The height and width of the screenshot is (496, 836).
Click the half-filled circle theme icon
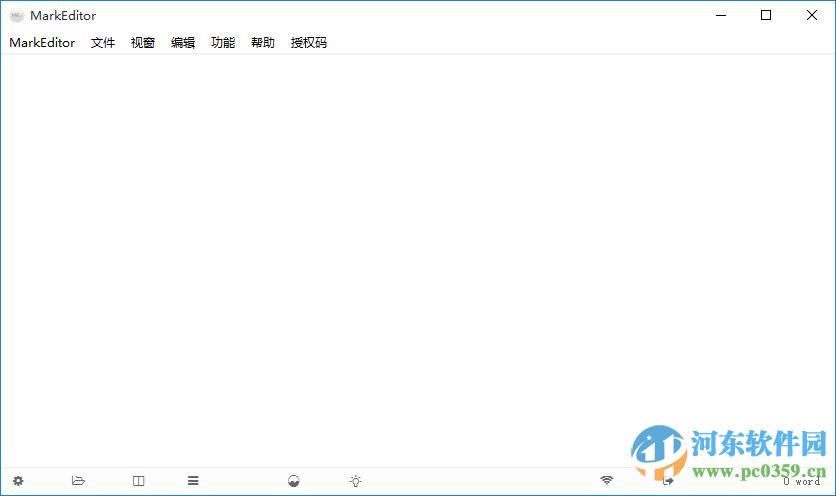coord(294,481)
